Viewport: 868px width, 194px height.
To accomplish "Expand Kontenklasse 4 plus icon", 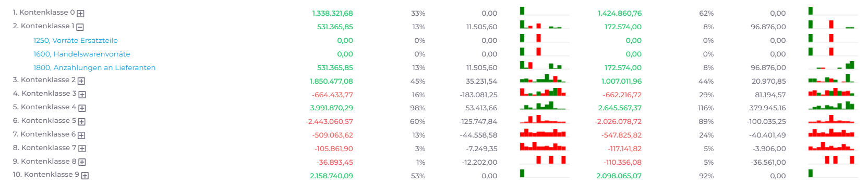I will click(82, 108).
